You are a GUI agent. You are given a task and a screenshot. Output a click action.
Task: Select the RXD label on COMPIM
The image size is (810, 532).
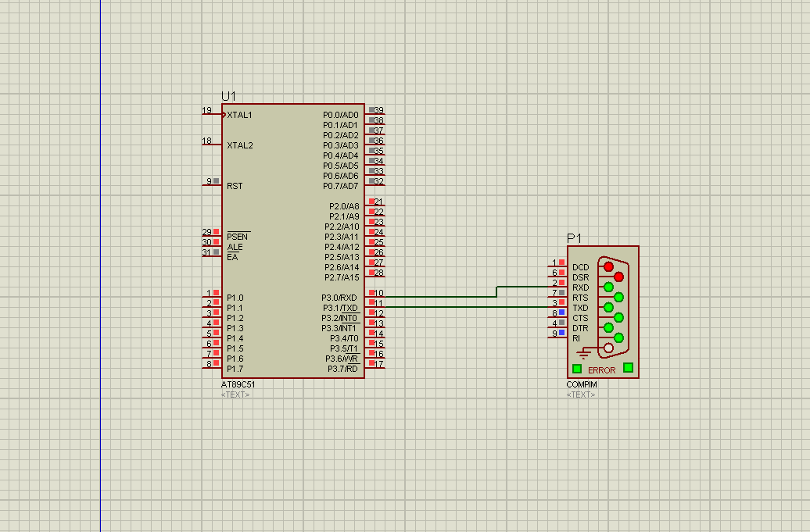(581, 288)
